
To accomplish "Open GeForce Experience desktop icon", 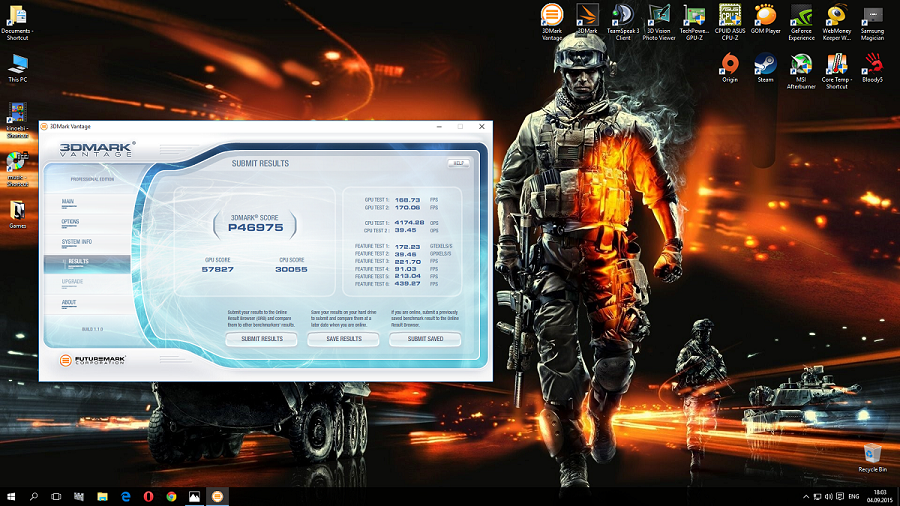I will pos(801,16).
